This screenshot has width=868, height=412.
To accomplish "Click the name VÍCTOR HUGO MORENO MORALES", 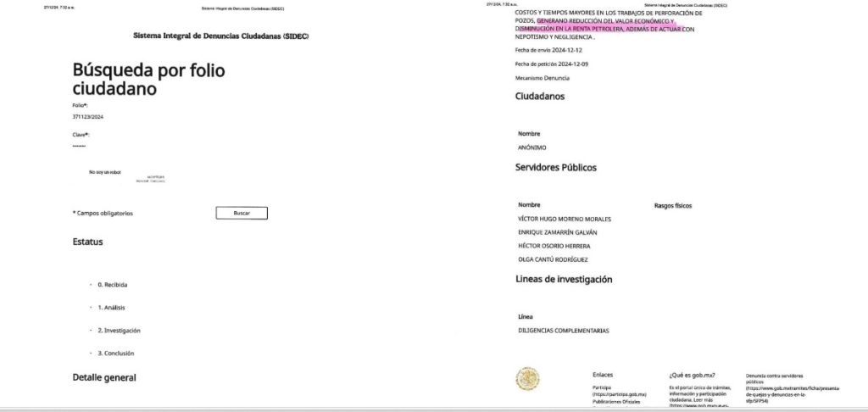I will coord(564,219).
